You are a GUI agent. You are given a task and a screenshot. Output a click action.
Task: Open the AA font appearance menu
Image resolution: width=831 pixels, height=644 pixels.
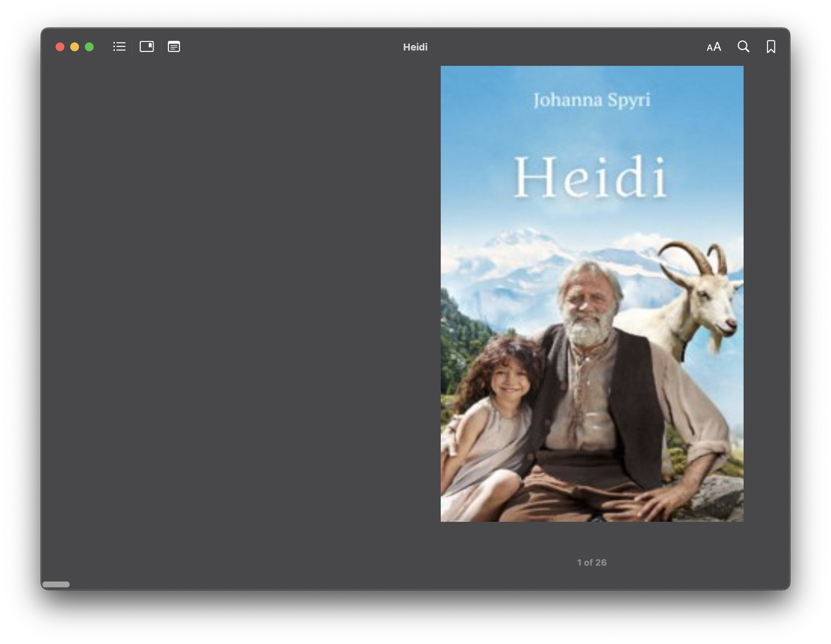coord(714,47)
